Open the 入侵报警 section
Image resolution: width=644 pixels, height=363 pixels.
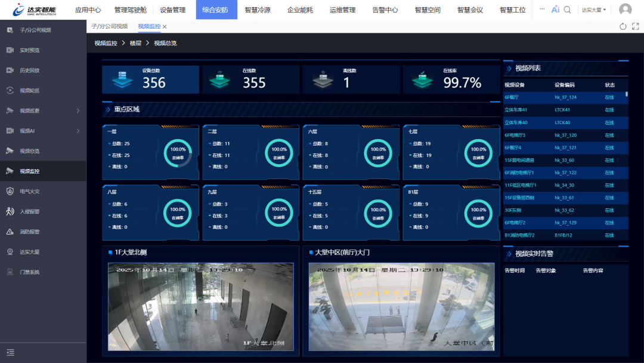click(x=36, y=211)
